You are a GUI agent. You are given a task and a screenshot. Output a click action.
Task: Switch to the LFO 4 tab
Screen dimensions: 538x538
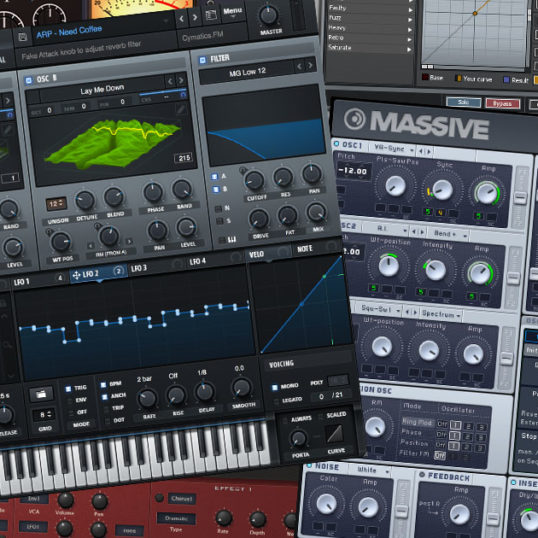tap(197, 261)
